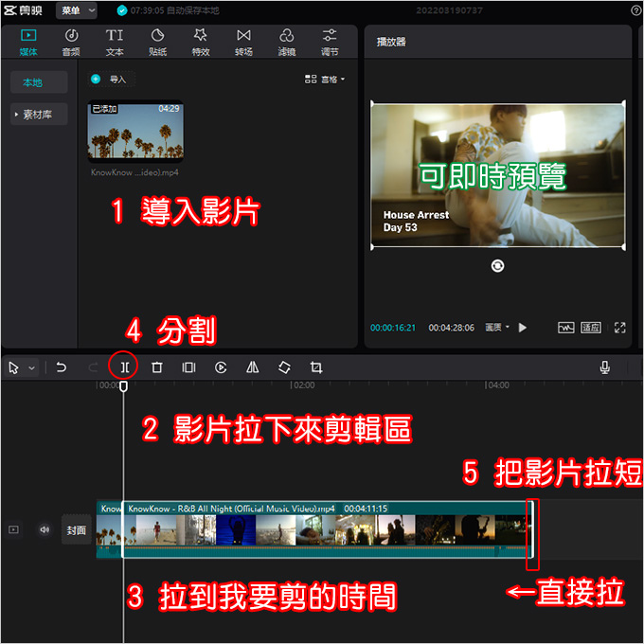Open the 画质 quality dropdown
644x644 pixels.
tap(496, 327)
